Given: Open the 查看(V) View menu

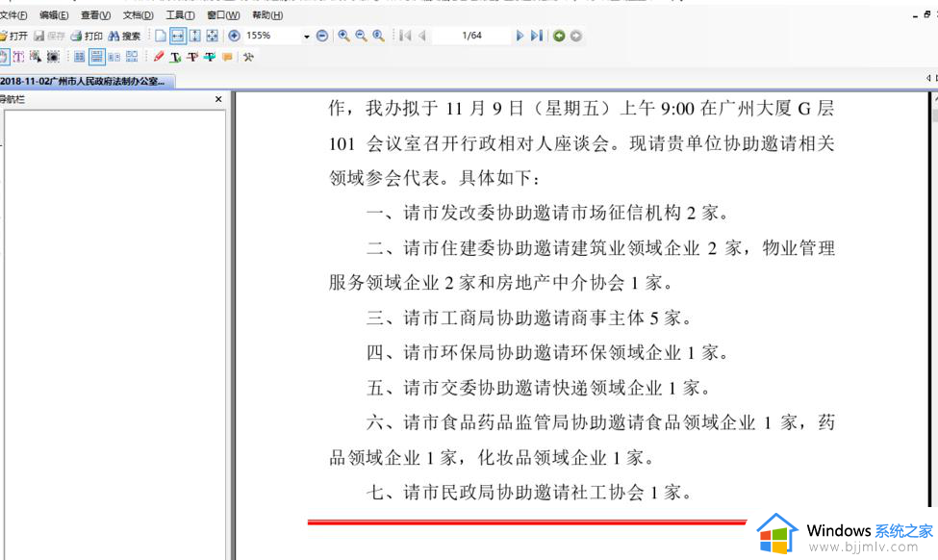Looking at the screenshot, I should pyautogui.click(x=95, y=15).
